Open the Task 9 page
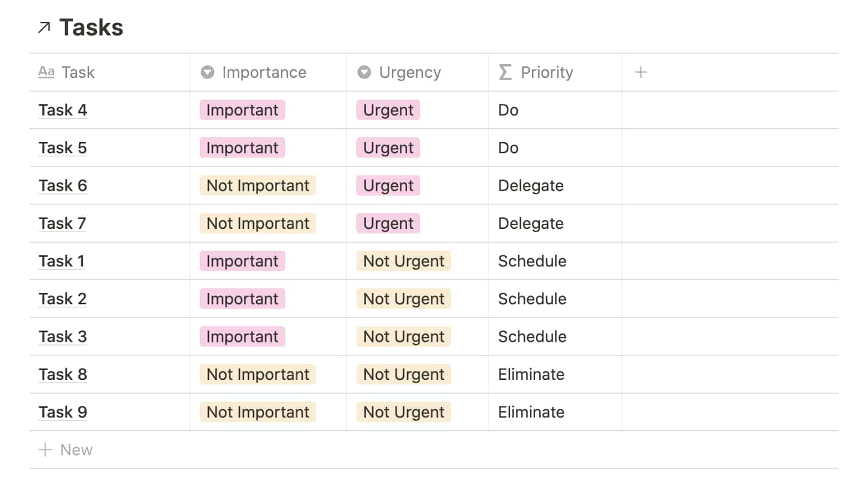 63,412
